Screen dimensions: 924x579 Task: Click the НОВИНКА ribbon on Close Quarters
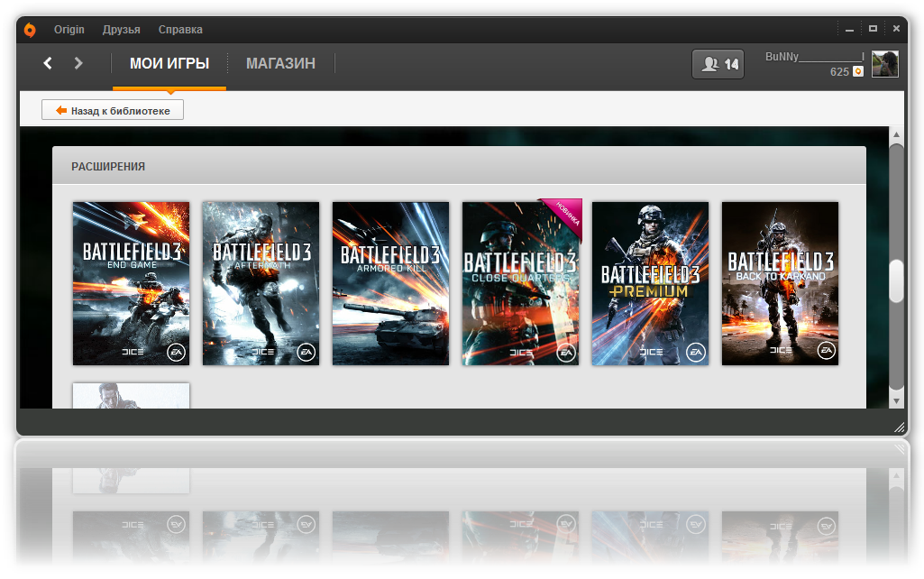(566, 215)
